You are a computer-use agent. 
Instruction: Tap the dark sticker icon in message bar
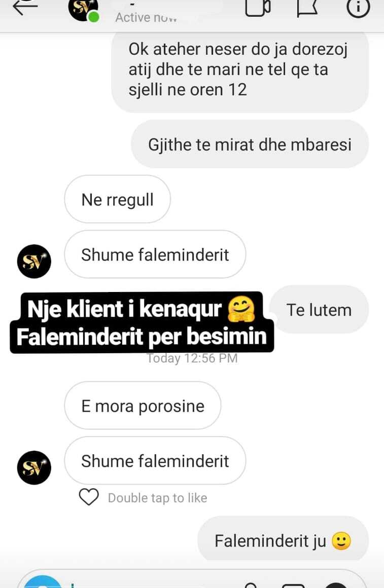(x=336, y=584)
